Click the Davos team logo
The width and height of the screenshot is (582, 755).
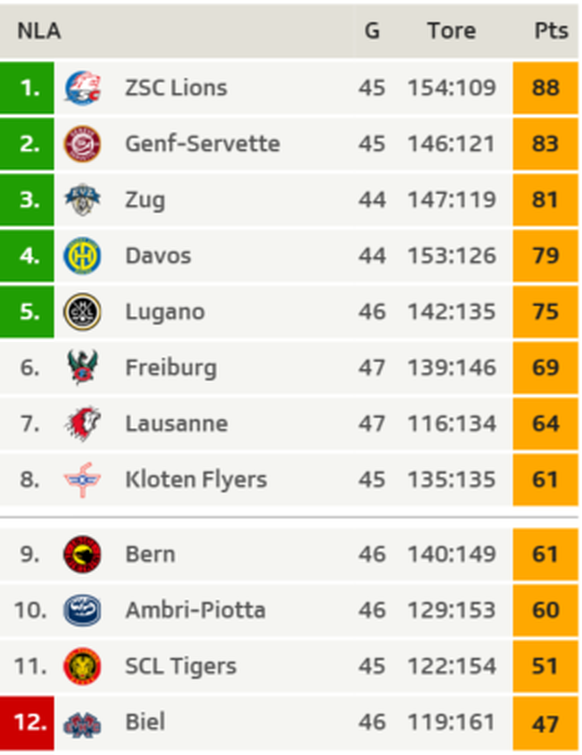[x=82, y=256]
